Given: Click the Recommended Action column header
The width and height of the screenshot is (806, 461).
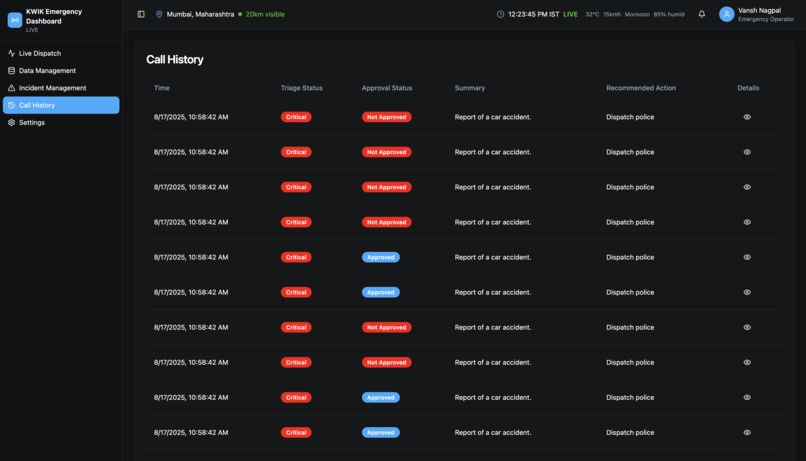Looking at the screenshot, I should [x=640, y=88].
